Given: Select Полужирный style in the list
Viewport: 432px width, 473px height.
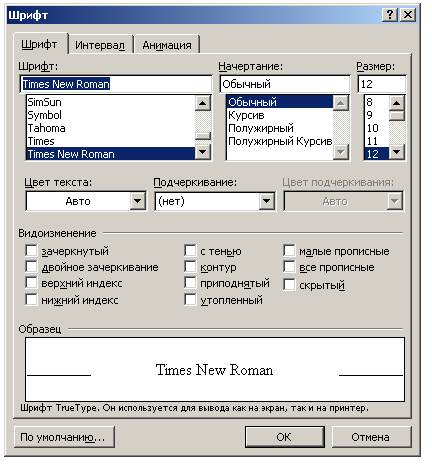Looking at the screenshot, I should coord(280,128).
